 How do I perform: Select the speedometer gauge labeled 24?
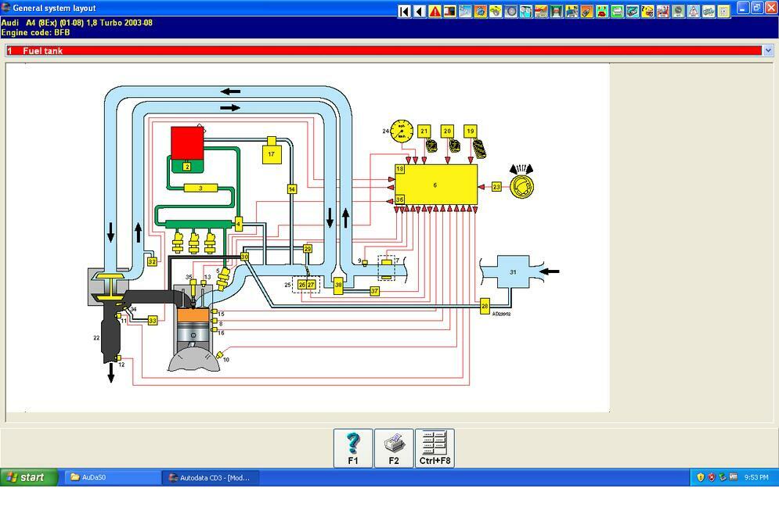click(401, 131)
